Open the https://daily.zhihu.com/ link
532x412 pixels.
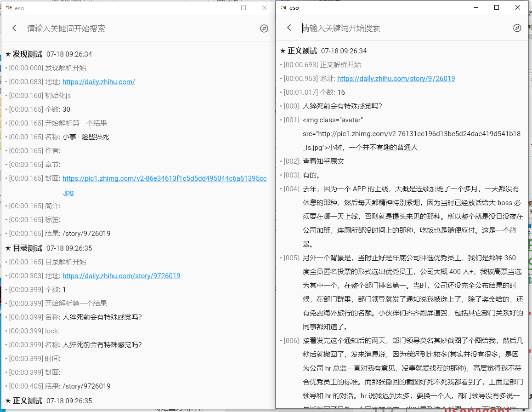[x=98, y=81]
